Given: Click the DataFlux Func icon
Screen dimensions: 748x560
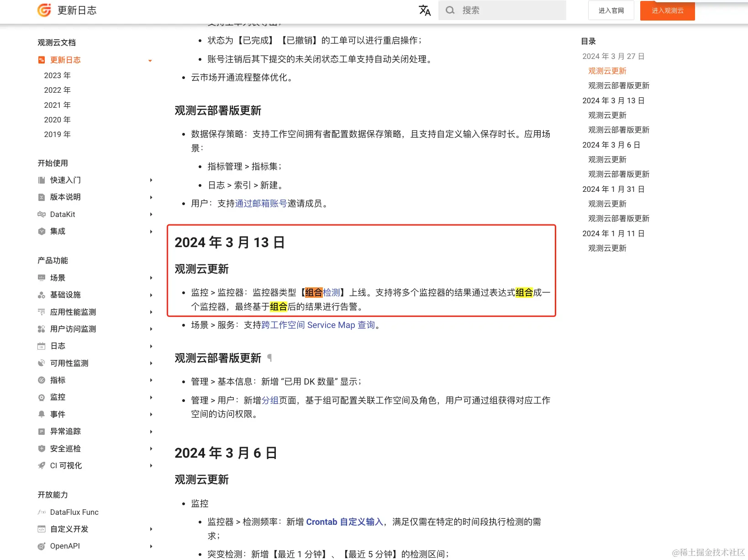Looking at the screenshot, I should (x=42, y=512).
